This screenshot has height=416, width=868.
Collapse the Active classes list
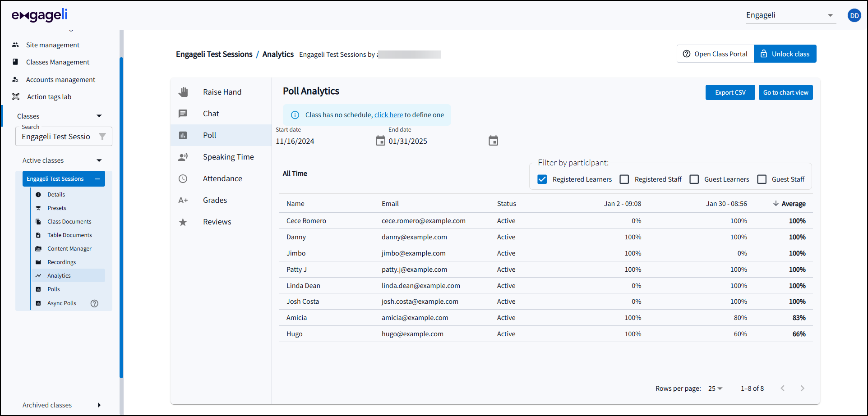click(x=99, y=160)
